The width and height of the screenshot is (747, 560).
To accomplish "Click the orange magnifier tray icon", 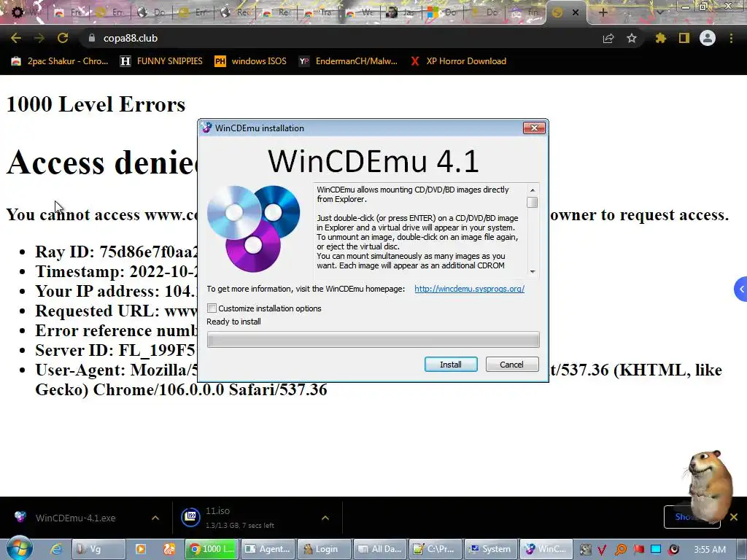I will [x=620, y=550].
